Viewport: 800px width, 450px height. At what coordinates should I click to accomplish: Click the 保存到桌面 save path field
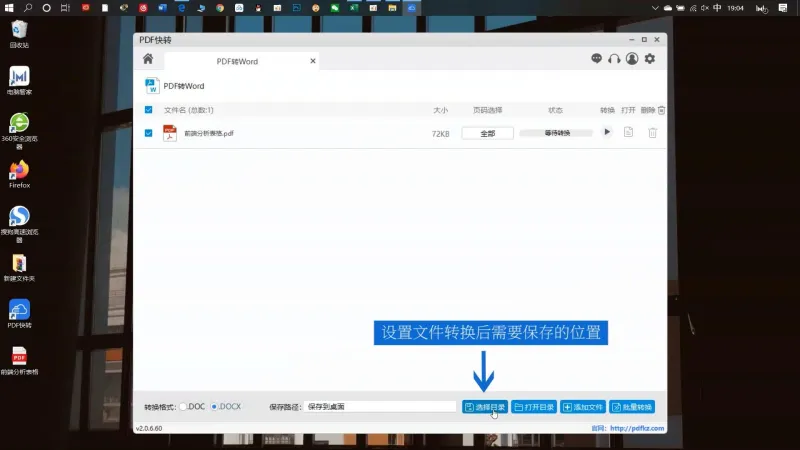(x=380, y=407)
